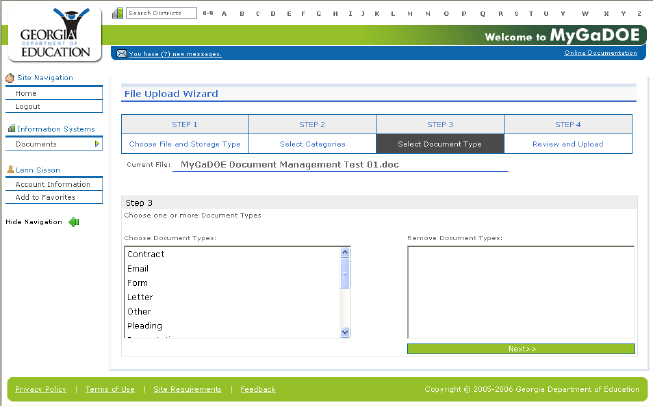This screenshot has width=653, height=407.
Task: Filter districts by letter R
Action: pyautogui.click(x=501, y=14)
